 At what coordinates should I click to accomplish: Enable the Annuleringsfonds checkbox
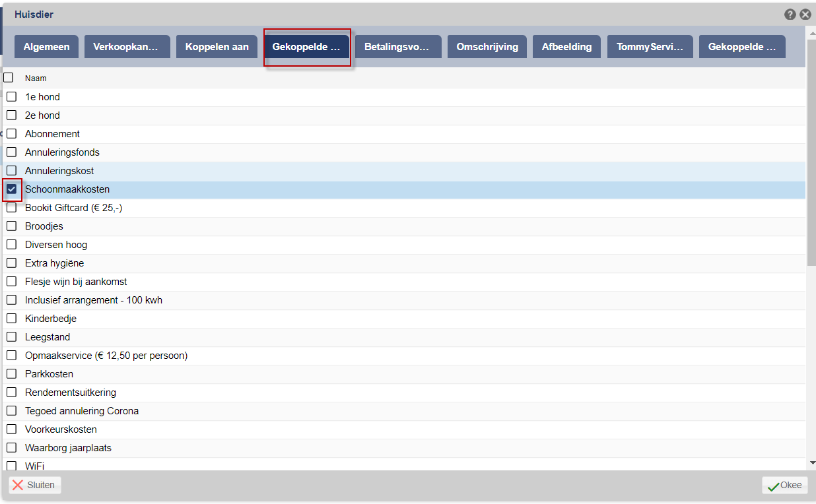pos(12,152)
